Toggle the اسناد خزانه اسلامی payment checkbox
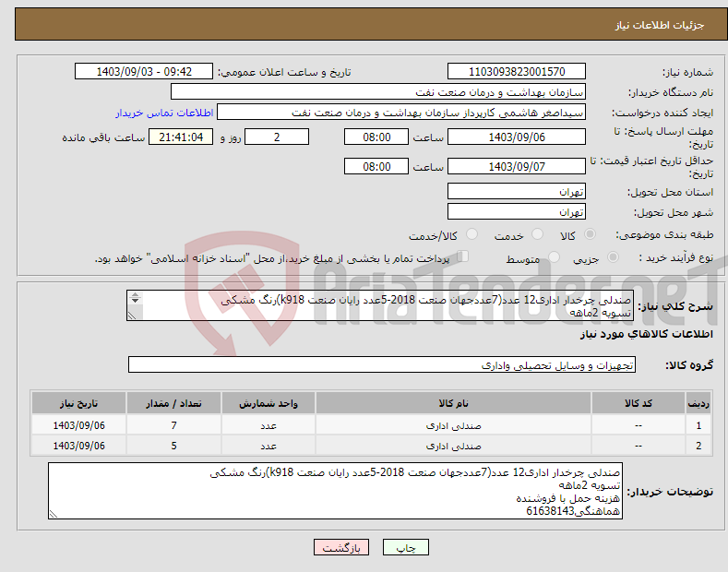This screenshot has height=572, width=728. tap(463, 256)
